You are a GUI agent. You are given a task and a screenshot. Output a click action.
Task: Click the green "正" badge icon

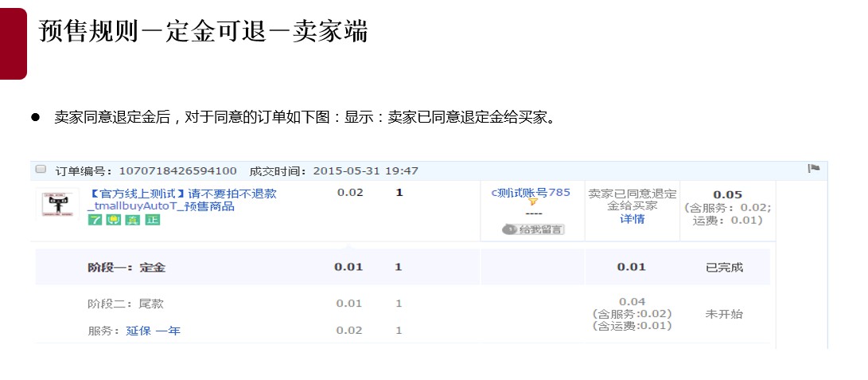click(x=152, y=220)
